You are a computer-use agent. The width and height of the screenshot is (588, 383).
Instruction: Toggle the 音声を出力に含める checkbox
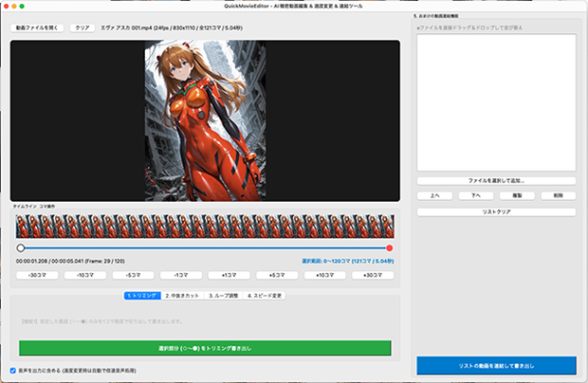[13, 371]
